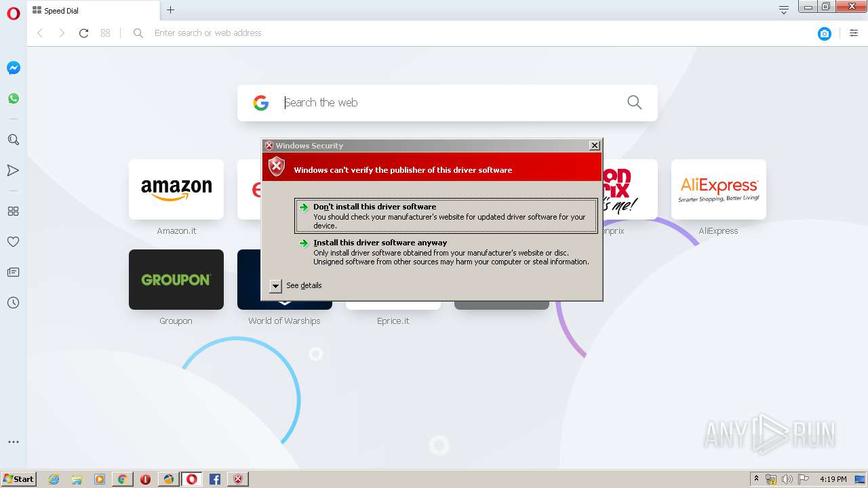The image size is (868, 488).
Task: Open Windows Media Player in taskbar
Action: (100, 479)
